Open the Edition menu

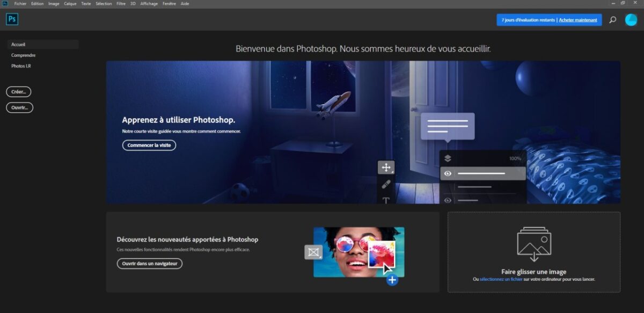tap(38, 3)
